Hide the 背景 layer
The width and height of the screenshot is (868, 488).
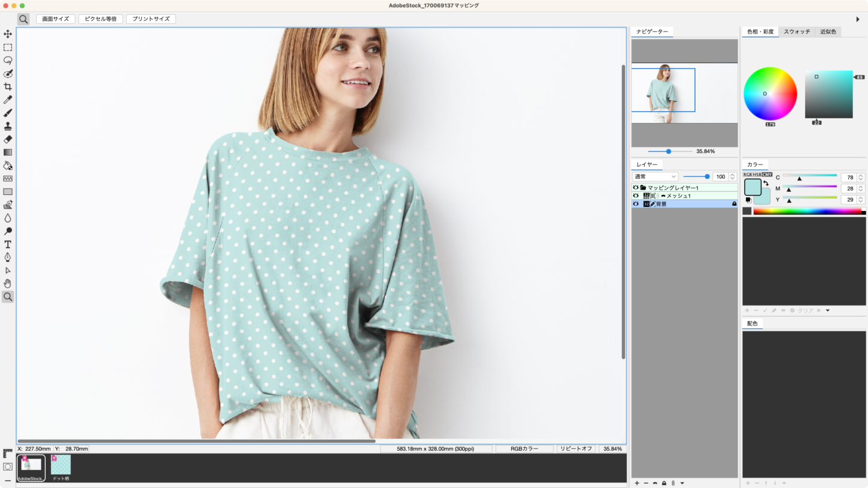pos(636,204)
